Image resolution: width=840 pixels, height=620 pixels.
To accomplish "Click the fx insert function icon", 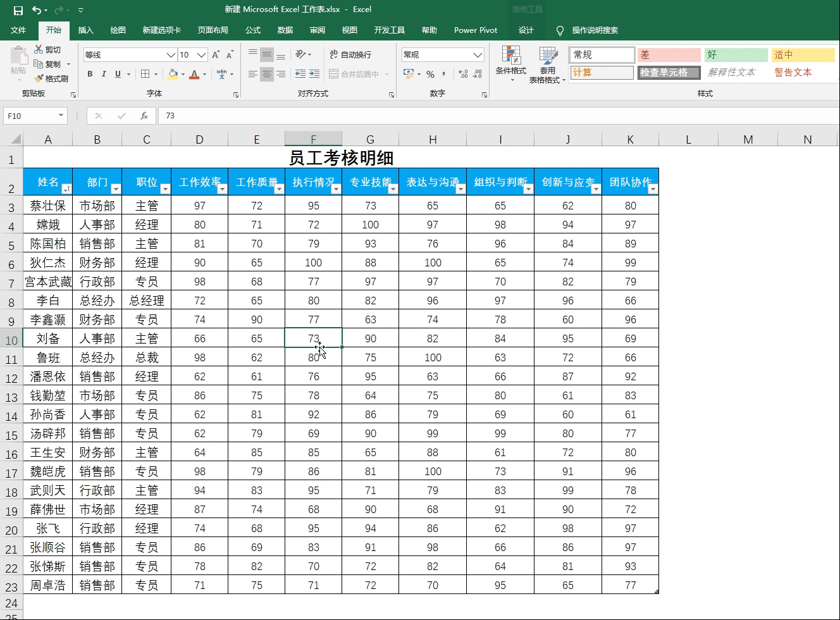I will [x=144, y=116].
